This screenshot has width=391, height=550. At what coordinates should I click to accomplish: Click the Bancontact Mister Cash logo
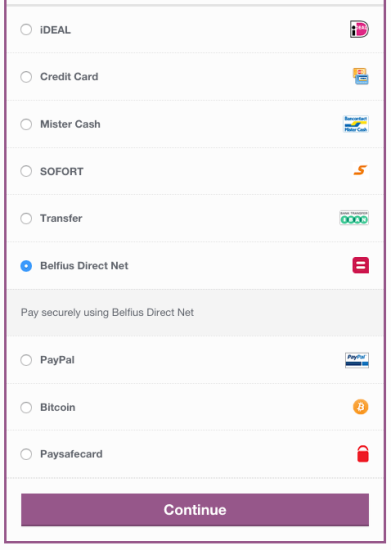click(356, 124)
